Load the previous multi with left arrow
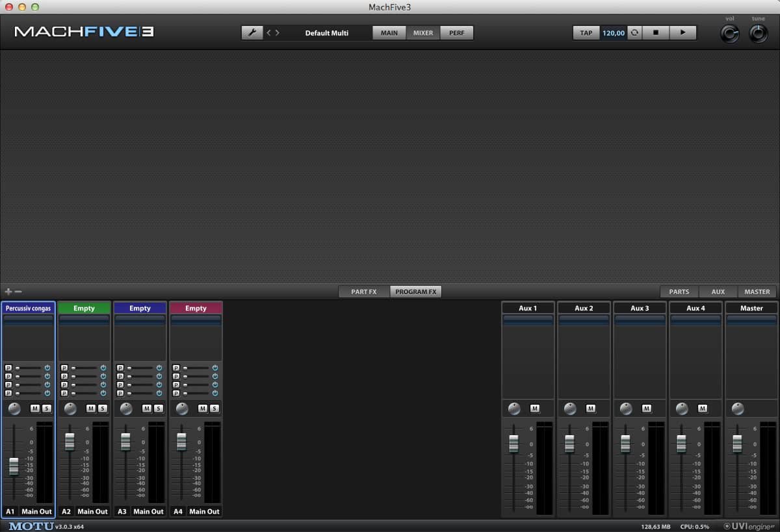The width and height of the screenshot is (780, 532). [x=269, y=32]
